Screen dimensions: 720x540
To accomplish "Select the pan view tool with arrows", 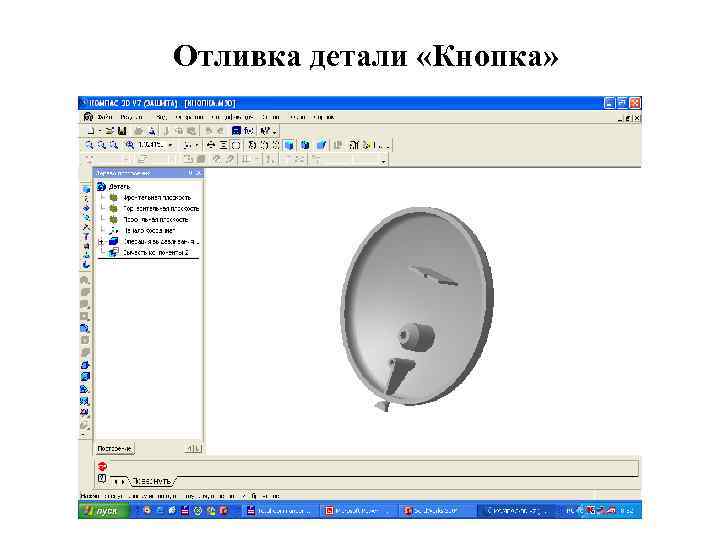I will pyautogui.click(x=211, y=145).
